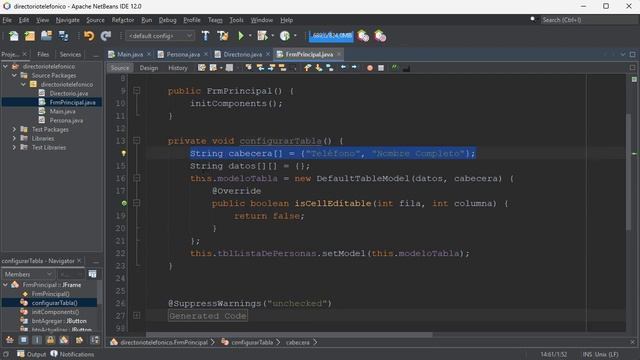Expand the Generated Code fold

pyautogui.click(x=137, y=316)
